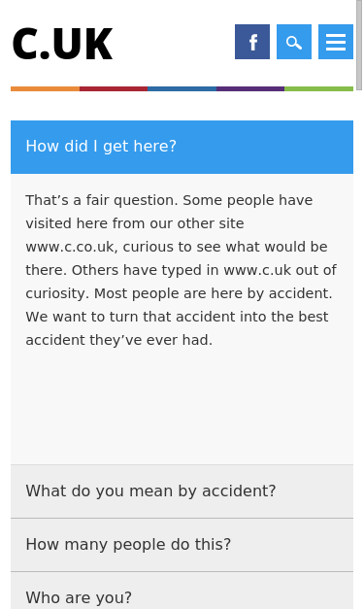Viewport: 364px width, 609px height.
Task: Click the dark red color bar segment
Action: 114,89
